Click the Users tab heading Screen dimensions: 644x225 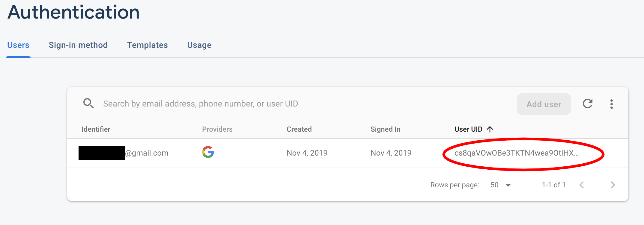coord(18,45)
